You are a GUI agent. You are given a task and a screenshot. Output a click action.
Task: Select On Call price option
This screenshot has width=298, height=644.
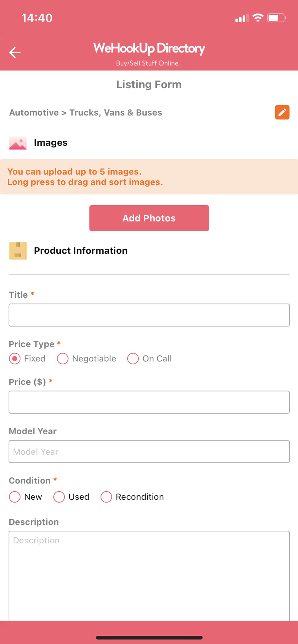tap(149, 358)
